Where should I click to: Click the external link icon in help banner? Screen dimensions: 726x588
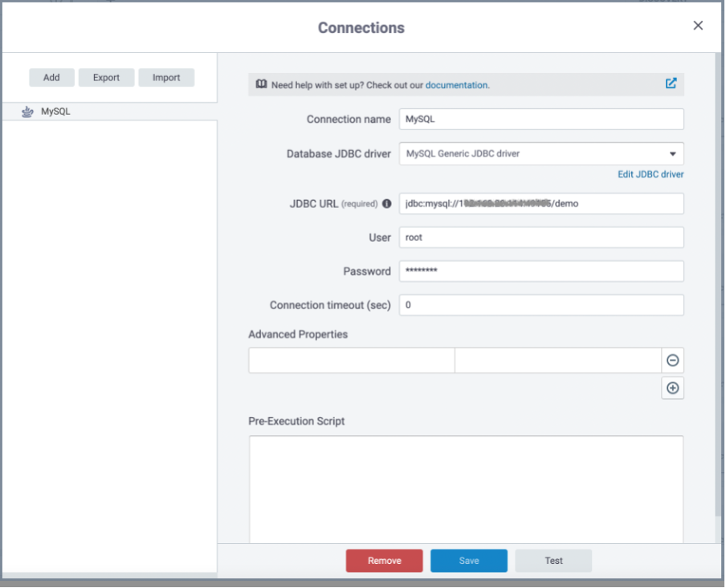[671, 84]
